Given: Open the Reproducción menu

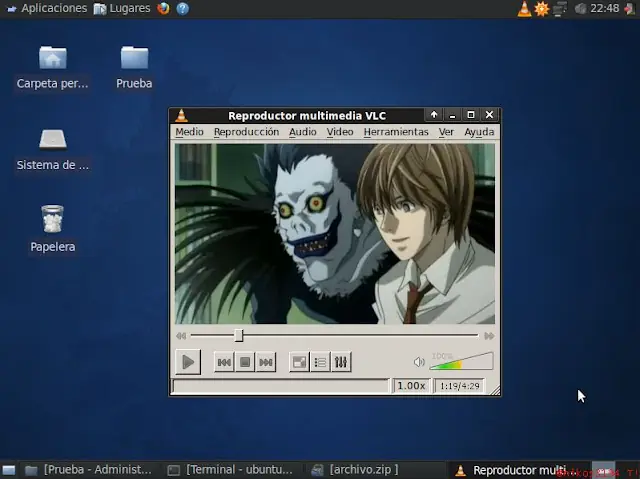Looking at the screenshot, I should click(x=247, y=132).
